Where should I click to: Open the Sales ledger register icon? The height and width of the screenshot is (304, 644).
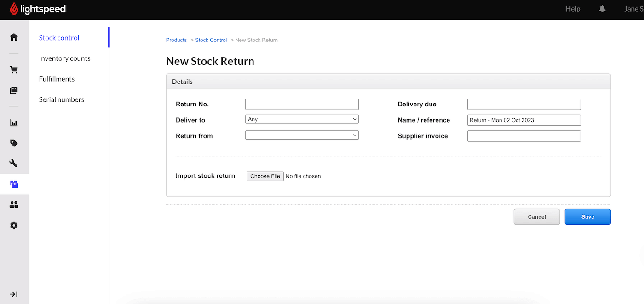[14, 90]
